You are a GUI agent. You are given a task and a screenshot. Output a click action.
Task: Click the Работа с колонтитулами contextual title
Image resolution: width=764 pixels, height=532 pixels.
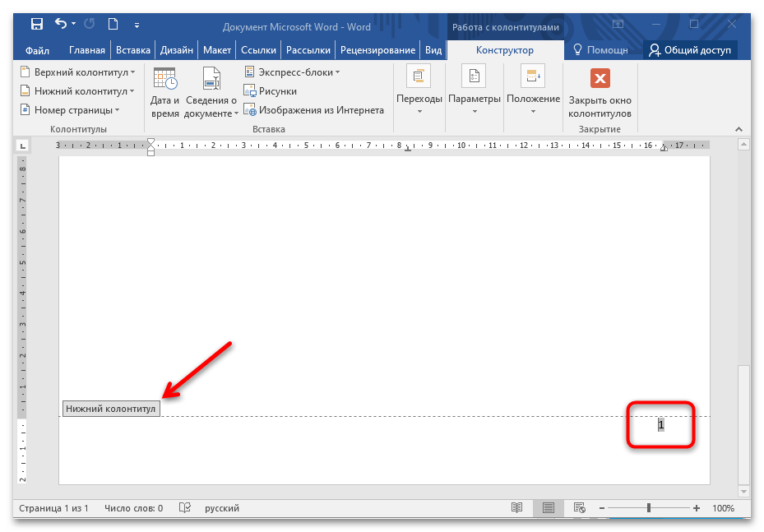(x=505, y=27)
